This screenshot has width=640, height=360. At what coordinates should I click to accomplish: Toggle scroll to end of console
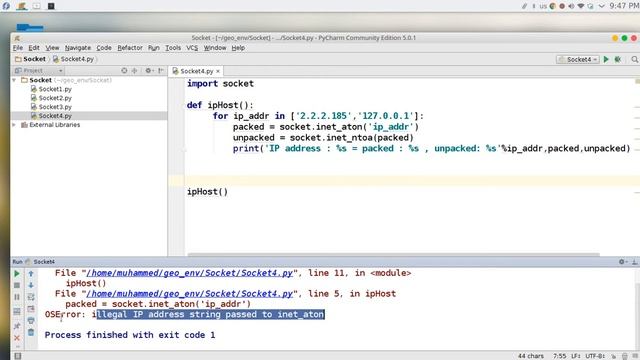coord(31,309)
